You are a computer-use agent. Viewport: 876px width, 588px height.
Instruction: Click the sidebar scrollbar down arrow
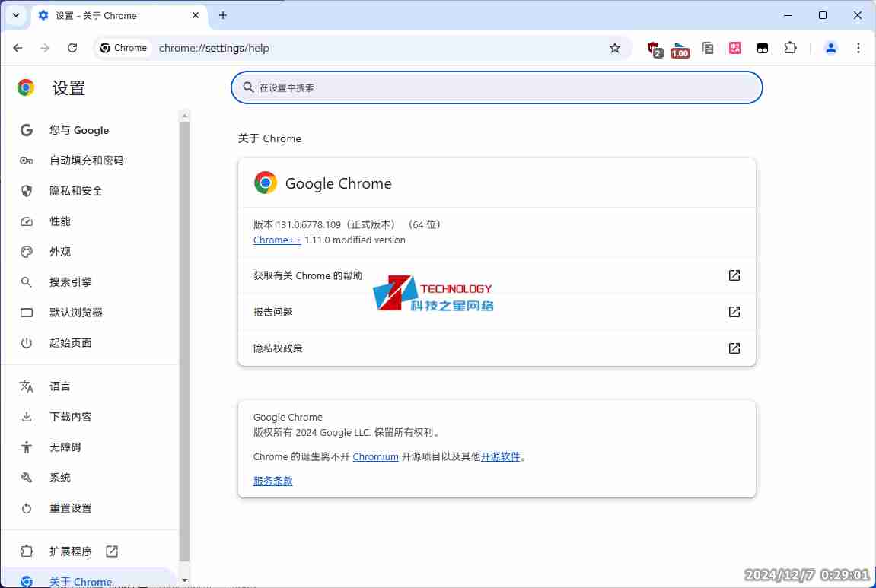coord(184,580)
